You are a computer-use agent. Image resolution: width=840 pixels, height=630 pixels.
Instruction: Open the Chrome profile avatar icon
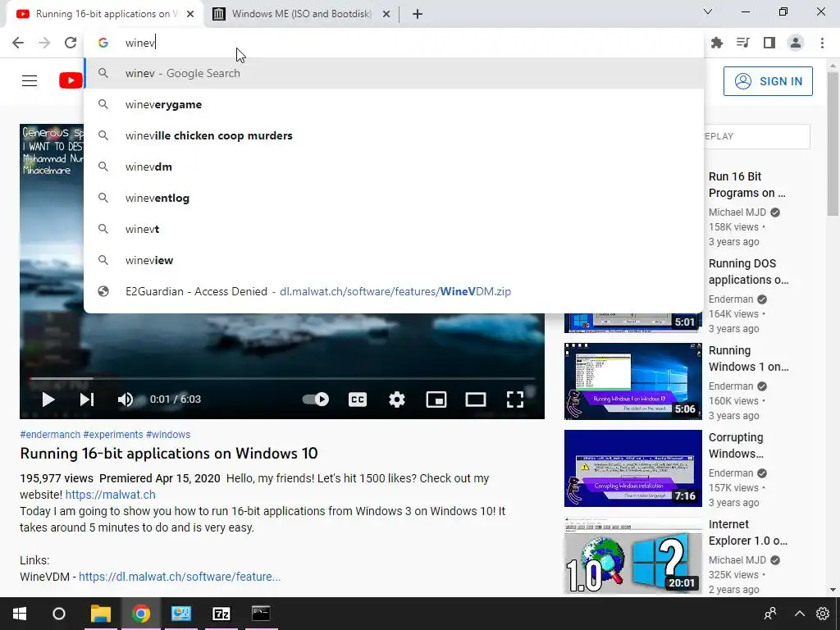796,43
